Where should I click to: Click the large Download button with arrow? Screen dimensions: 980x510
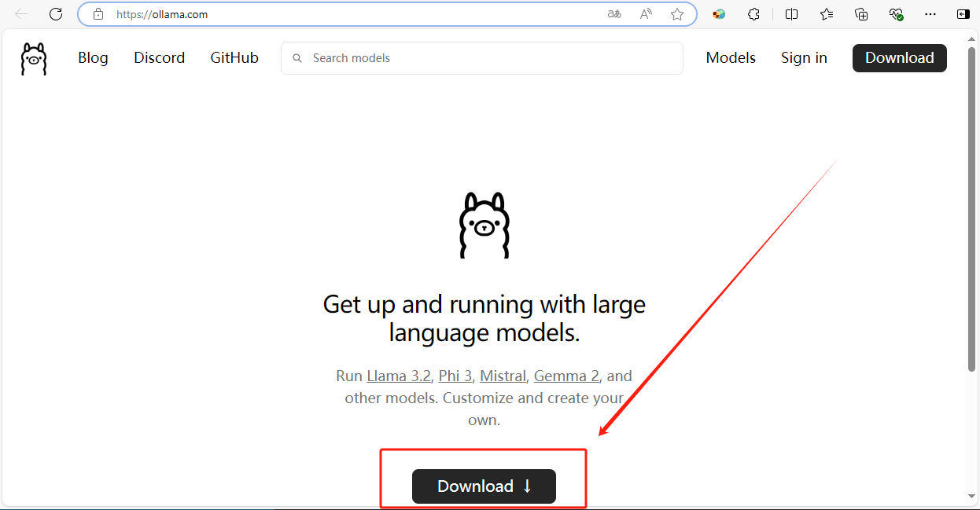pos(484,486)
